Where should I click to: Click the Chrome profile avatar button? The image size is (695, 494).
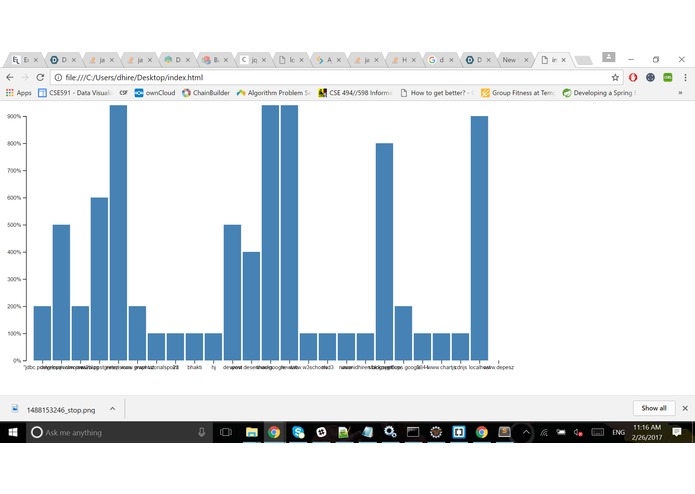click(609, 57)
